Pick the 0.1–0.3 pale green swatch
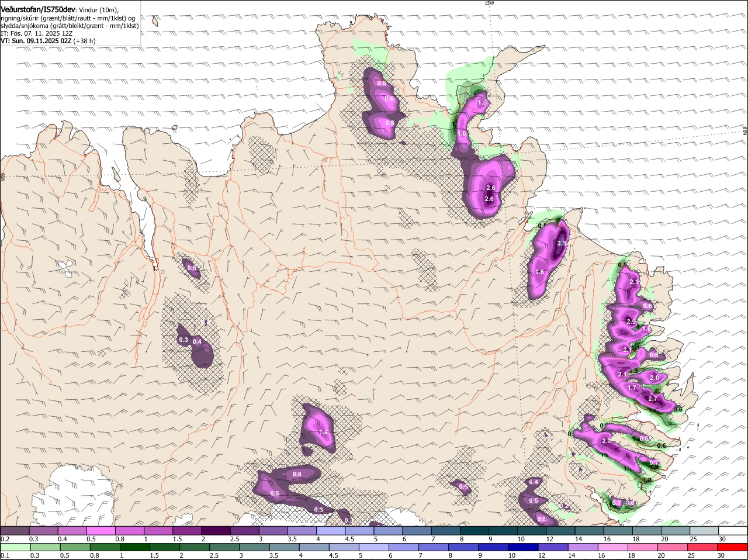Image resolution: width=748 pixels, height=560 pixels. [x=16, y=547]
